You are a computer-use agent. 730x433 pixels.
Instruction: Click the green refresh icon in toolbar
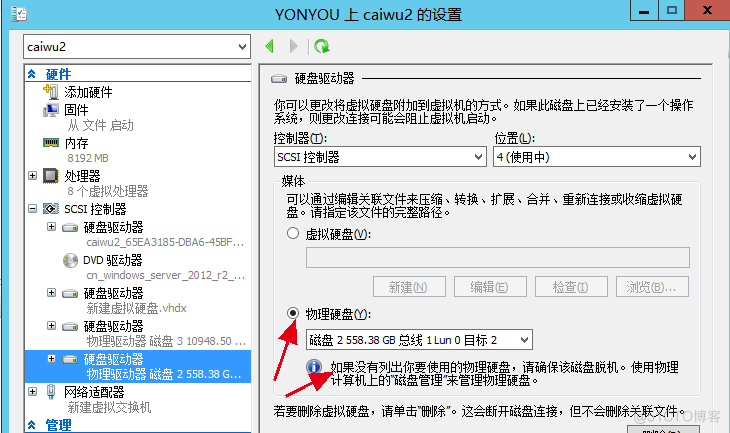(322, 46)
